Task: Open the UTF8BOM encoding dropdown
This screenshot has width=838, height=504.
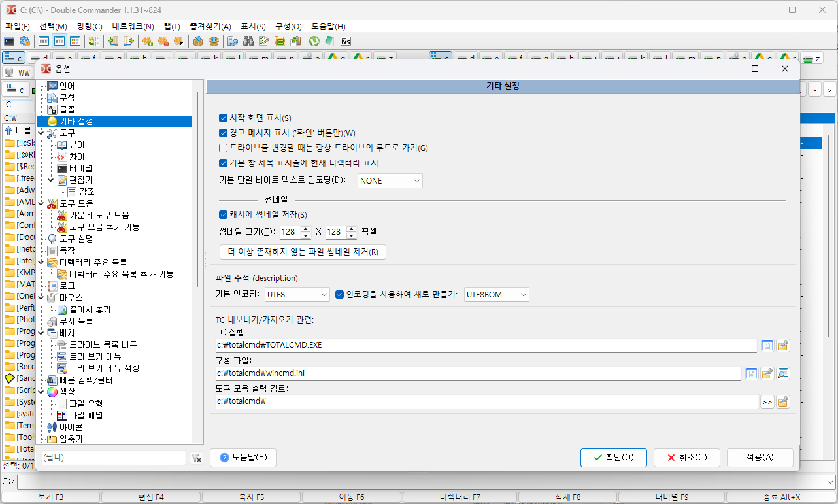Action: (496, 295)
